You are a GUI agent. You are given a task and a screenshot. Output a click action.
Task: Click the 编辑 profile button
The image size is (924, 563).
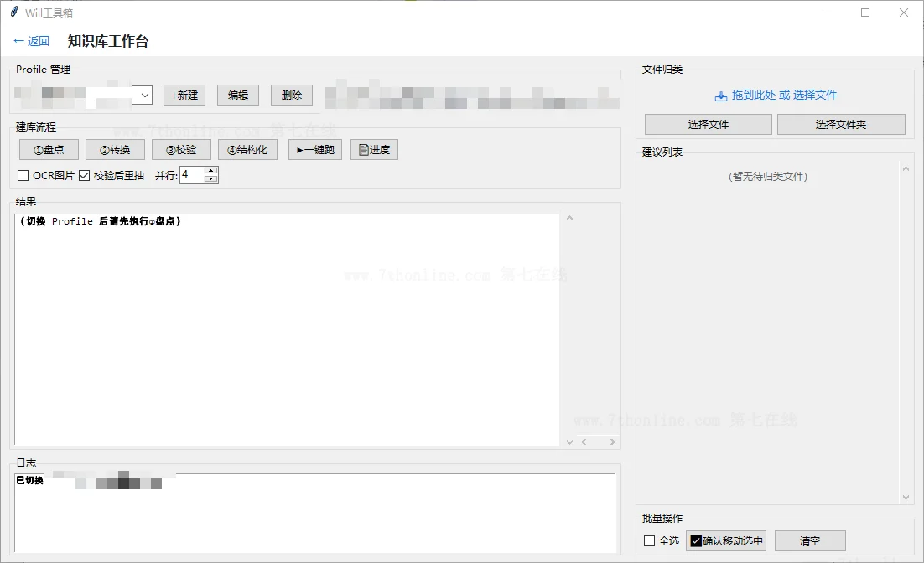coord(238,96)
